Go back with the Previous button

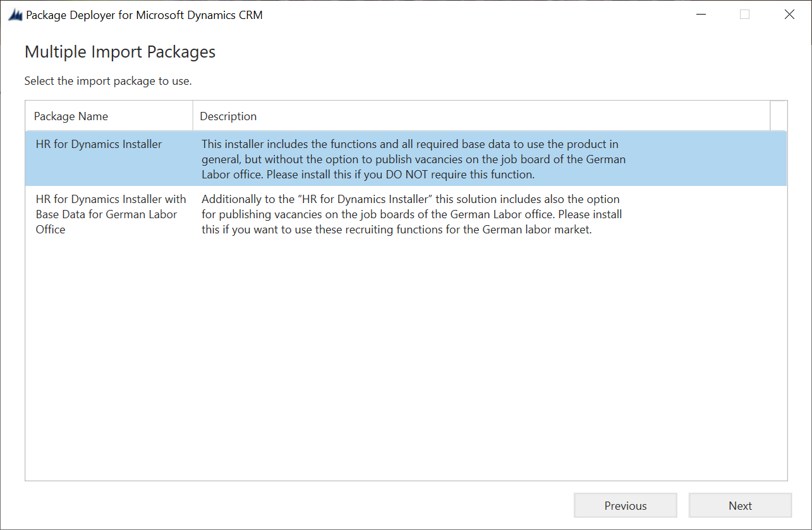click(625, 506)
